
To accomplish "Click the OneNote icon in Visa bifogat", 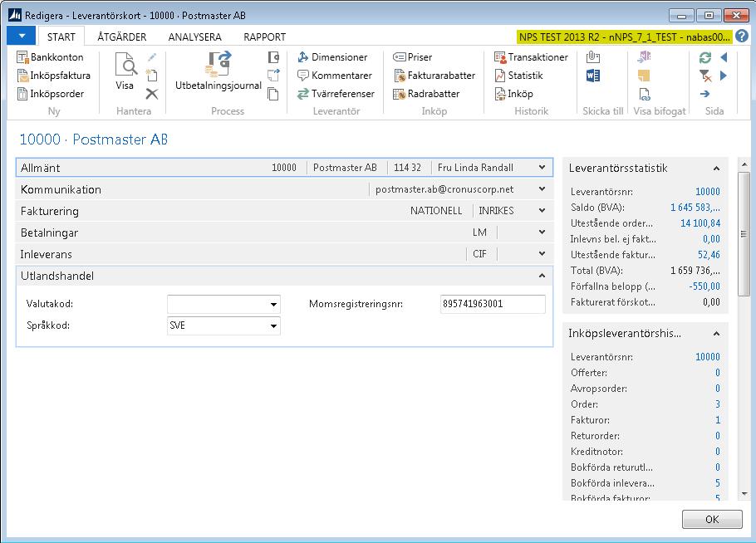I will point(644,57).
